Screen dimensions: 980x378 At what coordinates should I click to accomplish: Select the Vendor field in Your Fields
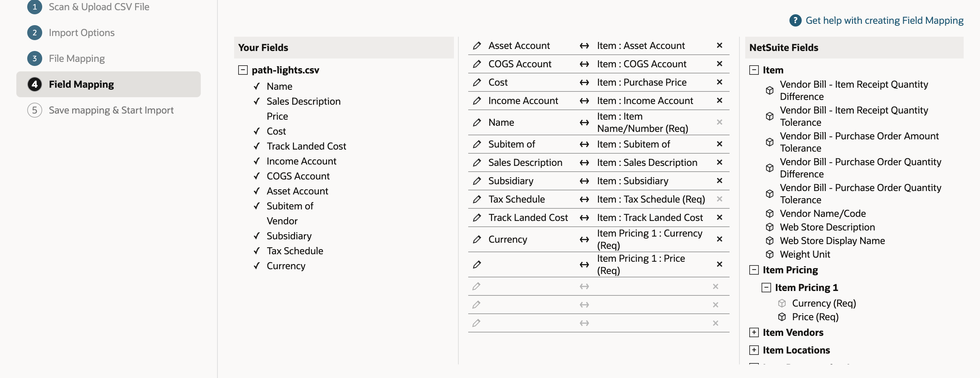click(282, 221)
